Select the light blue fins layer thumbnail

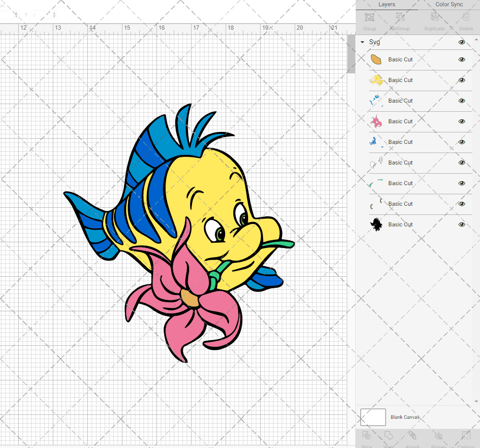(x=376, y=101)
